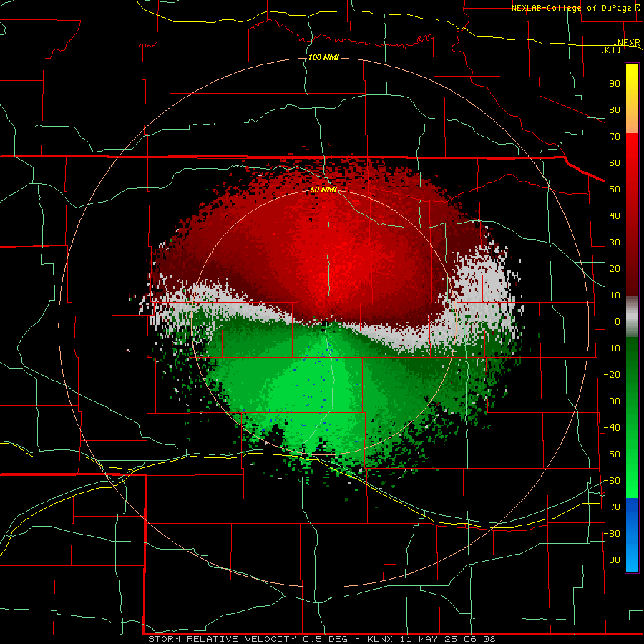Click the NEXR label above the scale

[628, 43]
